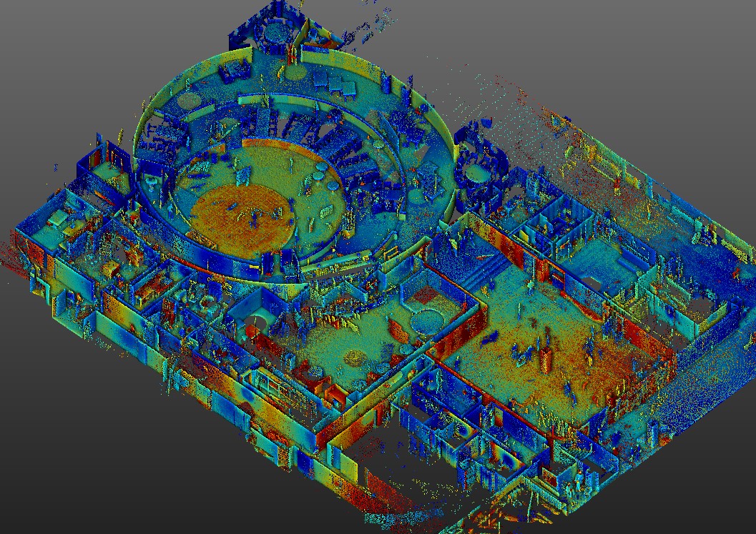Click the small circular mark on the green floor

tap(355, 355)
